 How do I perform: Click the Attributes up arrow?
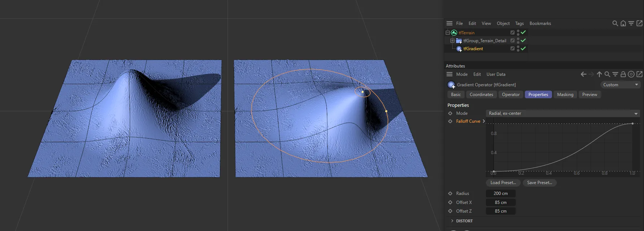click(599, 74)
